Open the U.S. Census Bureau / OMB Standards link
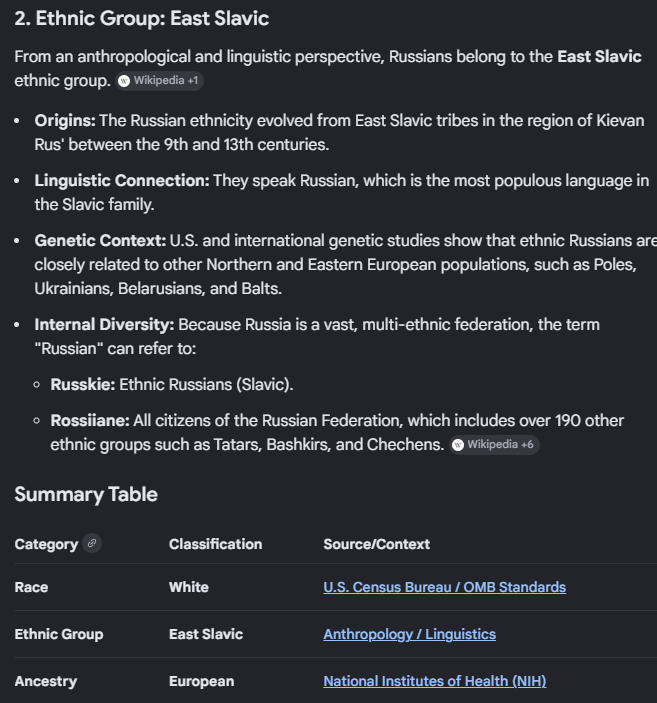Screen dimensions: 657x703 tap(444, 587)
